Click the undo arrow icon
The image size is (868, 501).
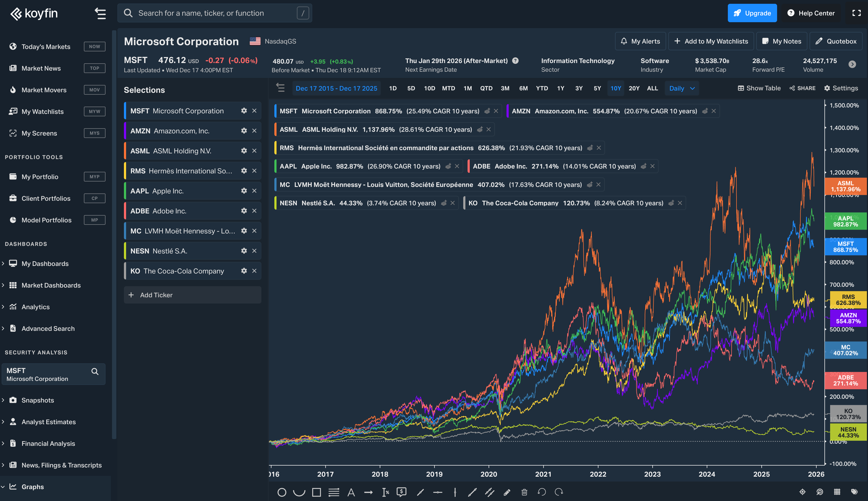(x=542, y=492)
